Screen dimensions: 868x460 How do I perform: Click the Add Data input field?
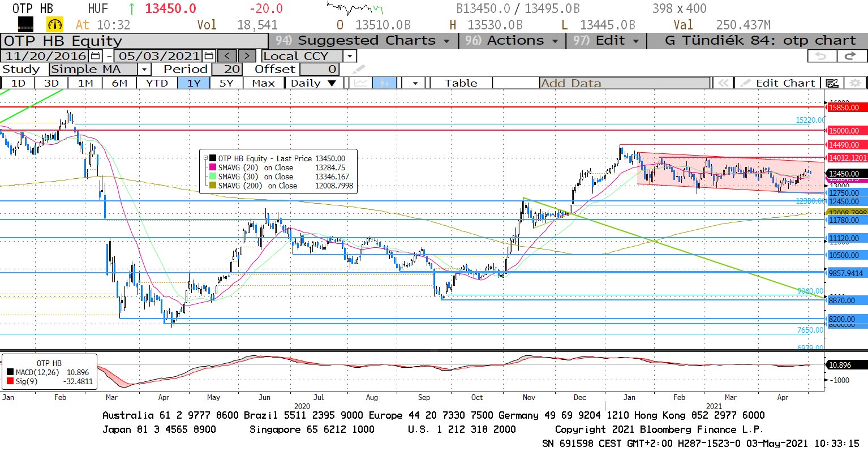tap(625, 83)
